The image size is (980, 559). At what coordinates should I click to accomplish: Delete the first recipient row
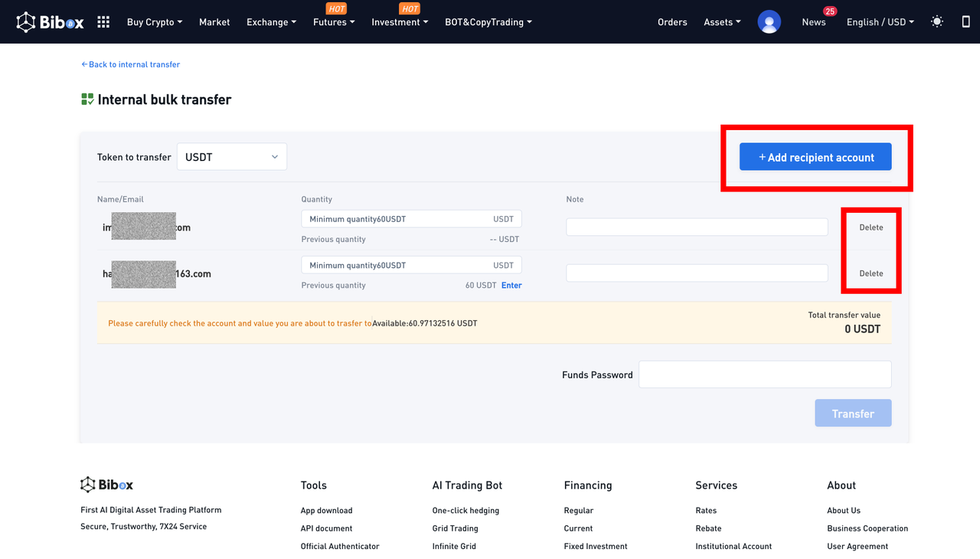871,227
